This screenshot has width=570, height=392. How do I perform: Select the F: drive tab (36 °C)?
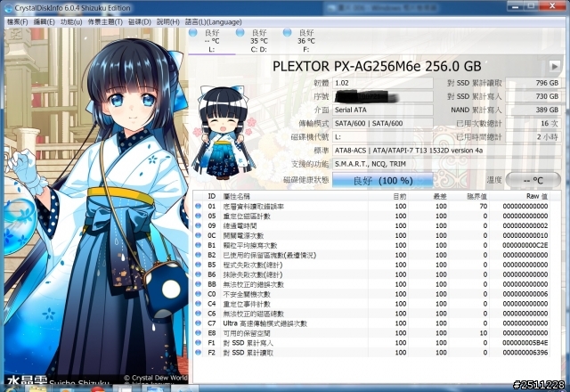tap(306, 41)
